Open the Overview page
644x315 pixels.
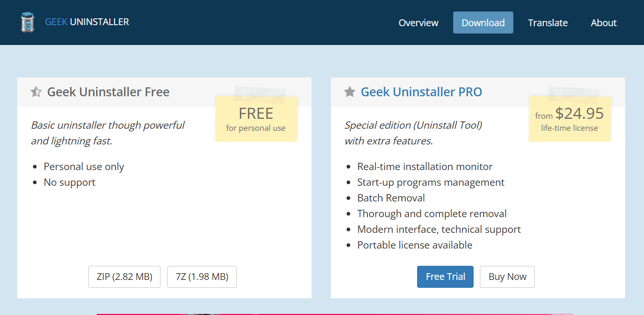tap(418, 22)
